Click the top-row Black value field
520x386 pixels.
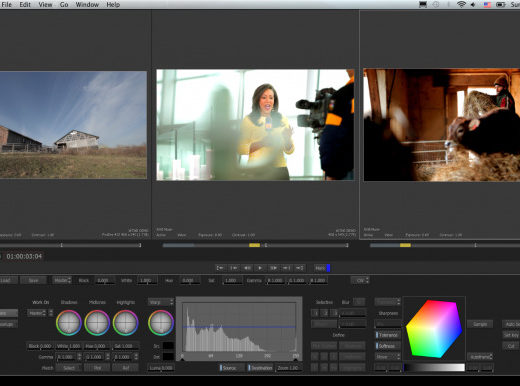105,280
